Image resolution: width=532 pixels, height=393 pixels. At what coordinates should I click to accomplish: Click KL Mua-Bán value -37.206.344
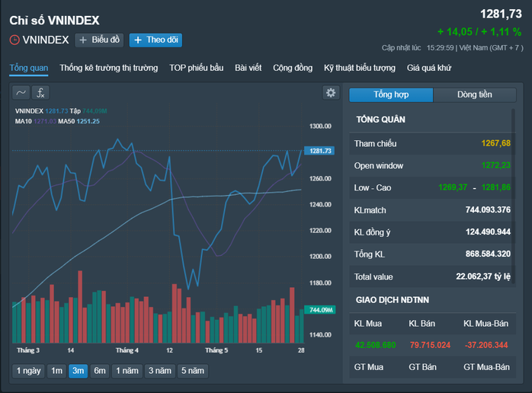pos(486,345)
